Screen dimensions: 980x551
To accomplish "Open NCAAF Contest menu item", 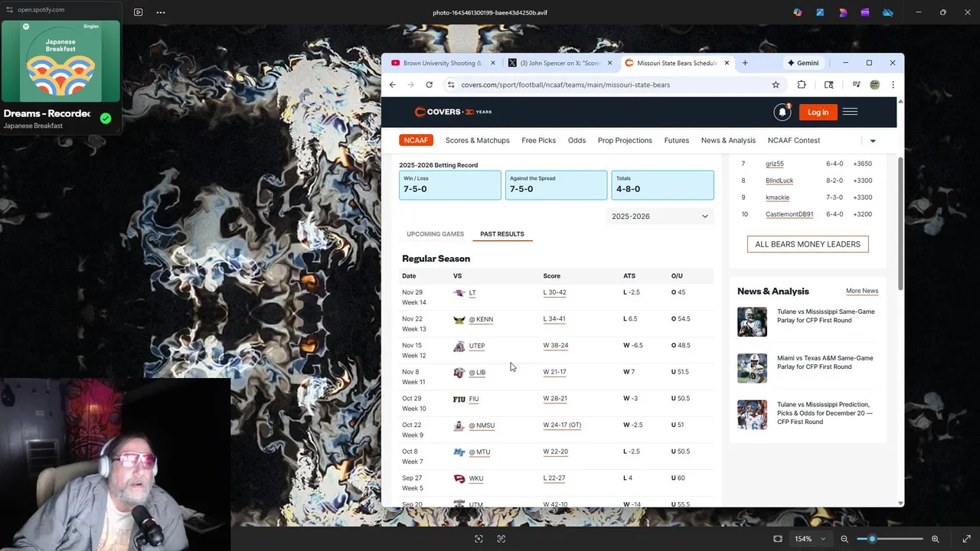I will click(x=794, y=141).
